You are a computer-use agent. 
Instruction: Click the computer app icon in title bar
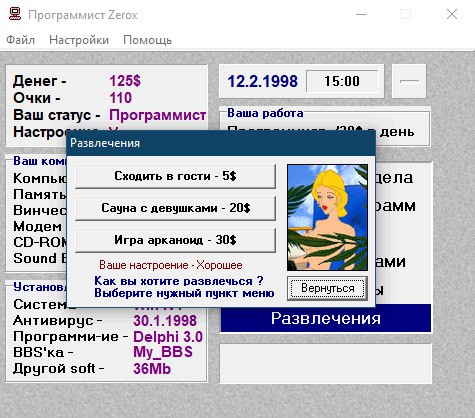15,14
